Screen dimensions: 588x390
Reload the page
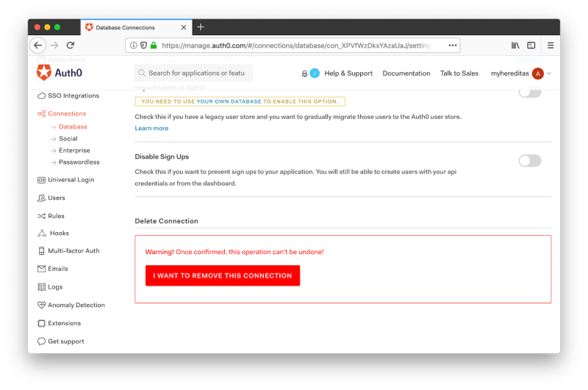(x=71, y=46)
